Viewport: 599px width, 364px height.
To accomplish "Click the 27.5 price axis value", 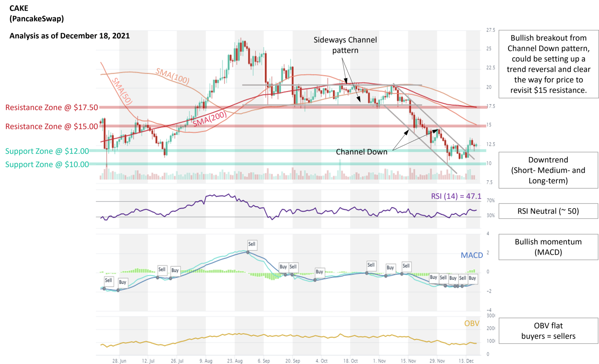I will coord(490,30).
